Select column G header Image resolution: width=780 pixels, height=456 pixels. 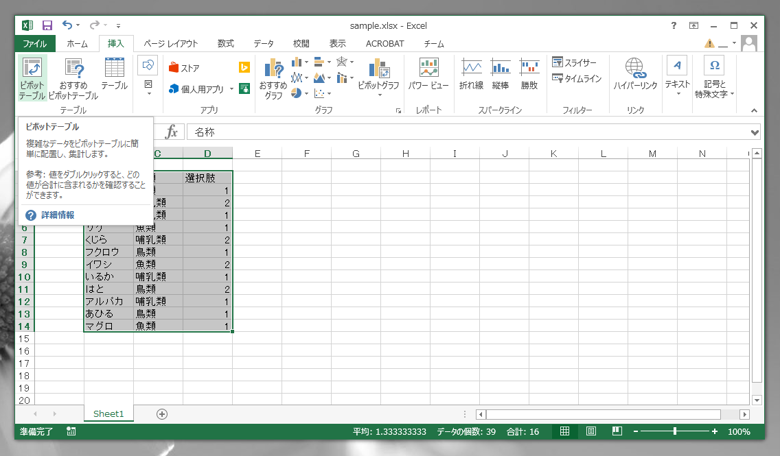[356, 153]
